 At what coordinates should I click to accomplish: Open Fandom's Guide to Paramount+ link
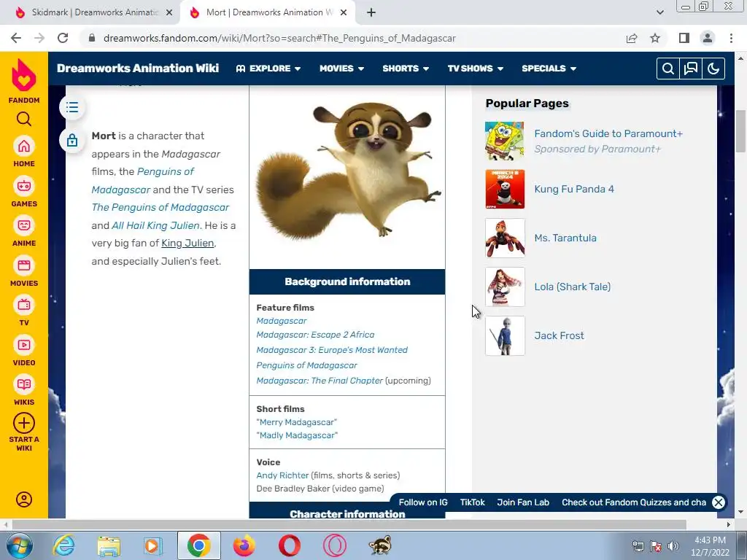tap(608, 134)
